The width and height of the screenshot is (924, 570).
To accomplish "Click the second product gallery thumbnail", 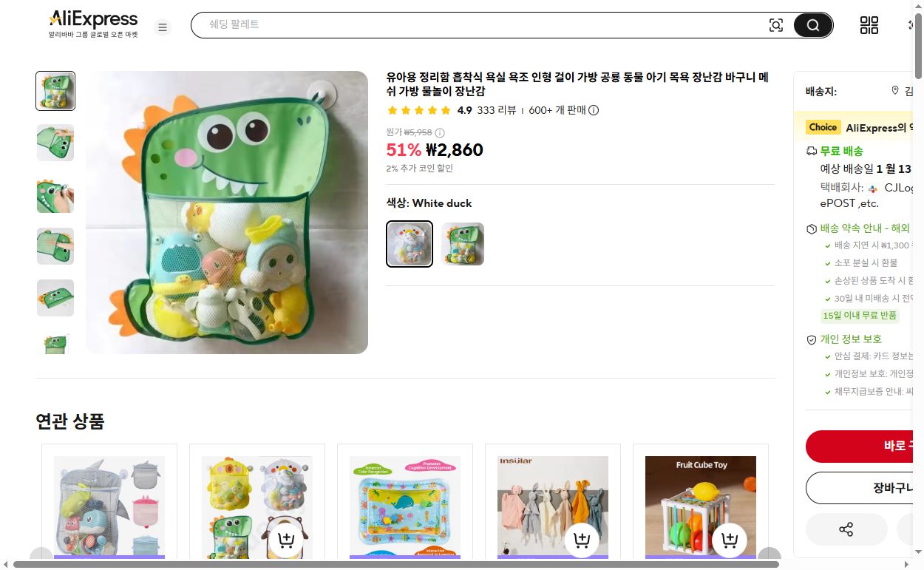I will 55,143.
